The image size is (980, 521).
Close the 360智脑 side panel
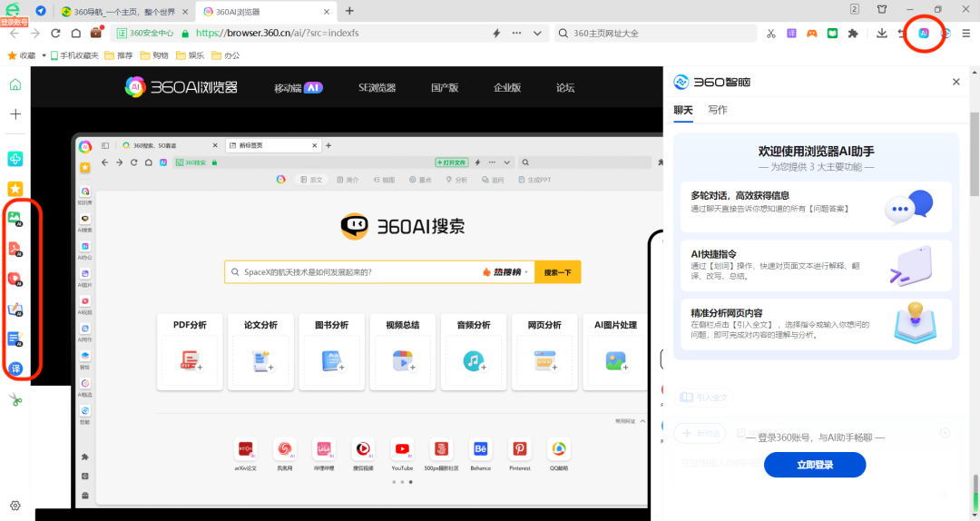[x=955, y=82]
